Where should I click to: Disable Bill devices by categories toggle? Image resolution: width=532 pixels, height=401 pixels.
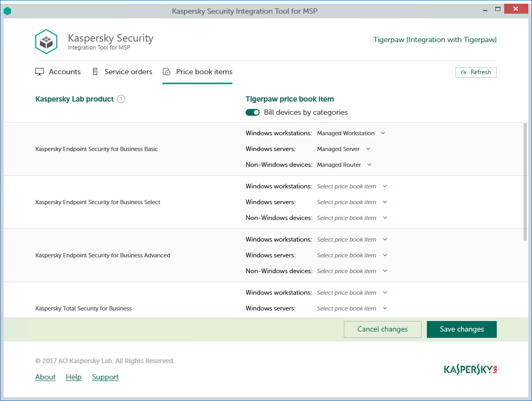pyautogui.click(x=252, y=112)
